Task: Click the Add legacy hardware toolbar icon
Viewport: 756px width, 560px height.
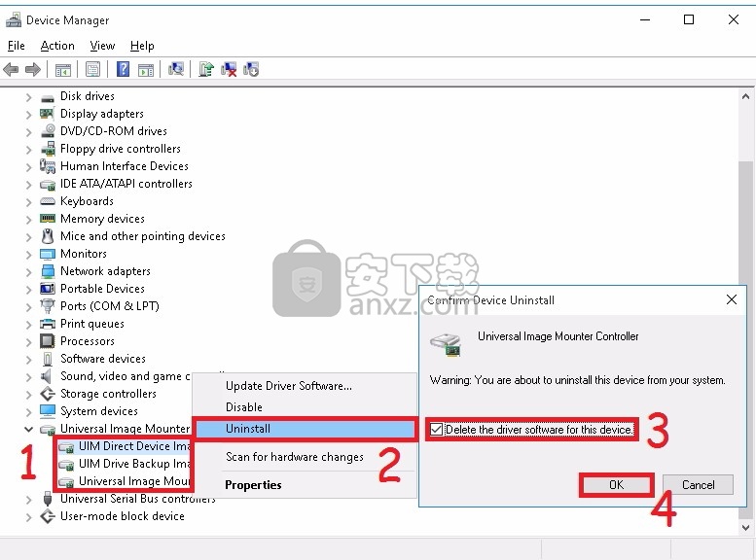Action: pos(251,69)
